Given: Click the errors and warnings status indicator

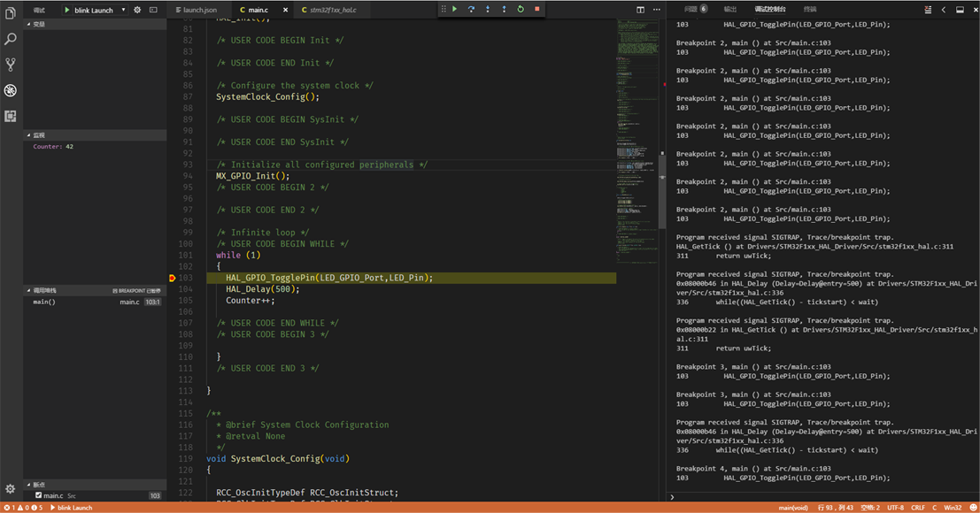Looking at the screenshot, I should [x=23, y=508].
